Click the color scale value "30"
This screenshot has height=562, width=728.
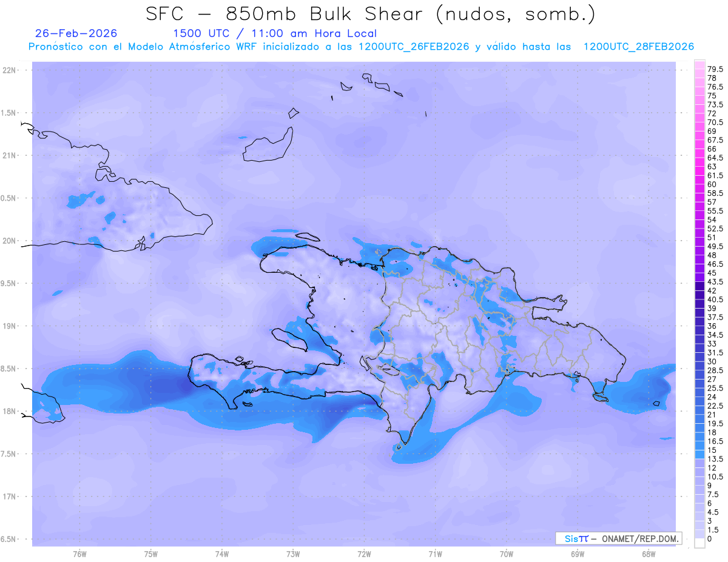tap(712, 361)
